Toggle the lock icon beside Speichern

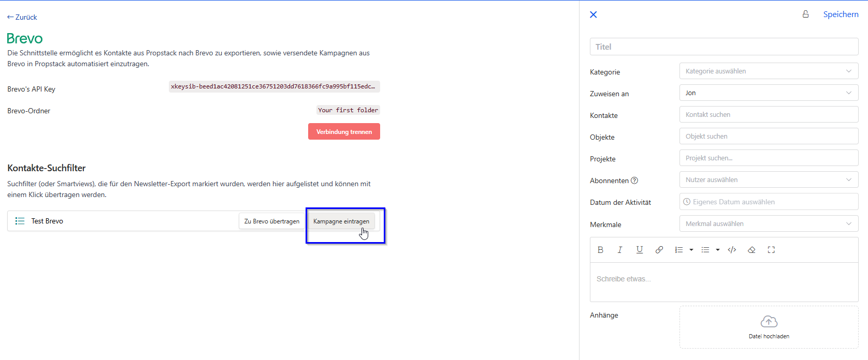click(x=805, y=14)
